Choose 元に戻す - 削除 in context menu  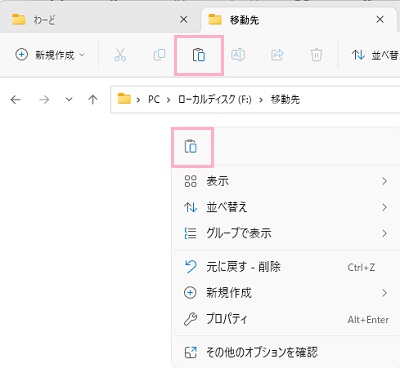pos(286,267)
